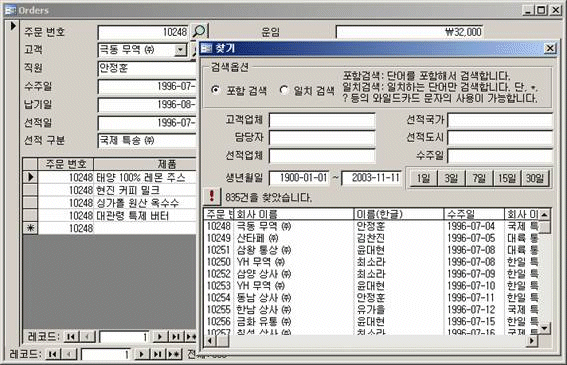
Task: Click the 7일 date range button
Action: click(479, 178)
